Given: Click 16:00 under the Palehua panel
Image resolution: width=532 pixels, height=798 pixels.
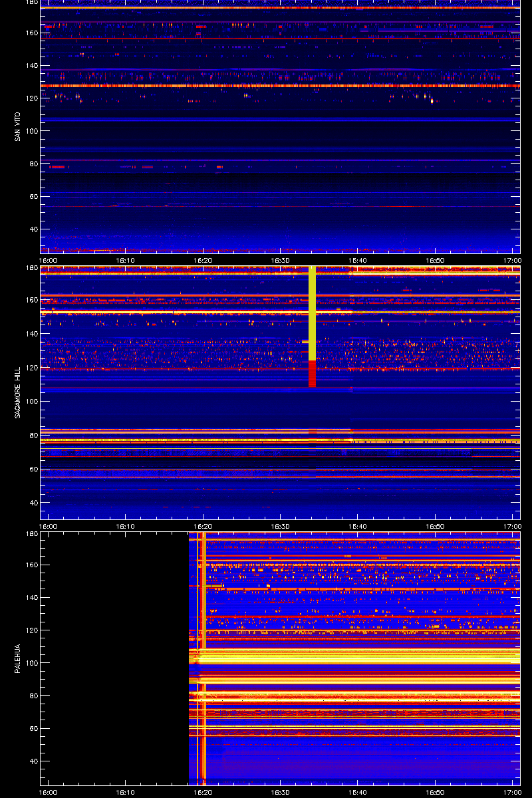Looking at the screenshot, I should (x=48, y=793).
